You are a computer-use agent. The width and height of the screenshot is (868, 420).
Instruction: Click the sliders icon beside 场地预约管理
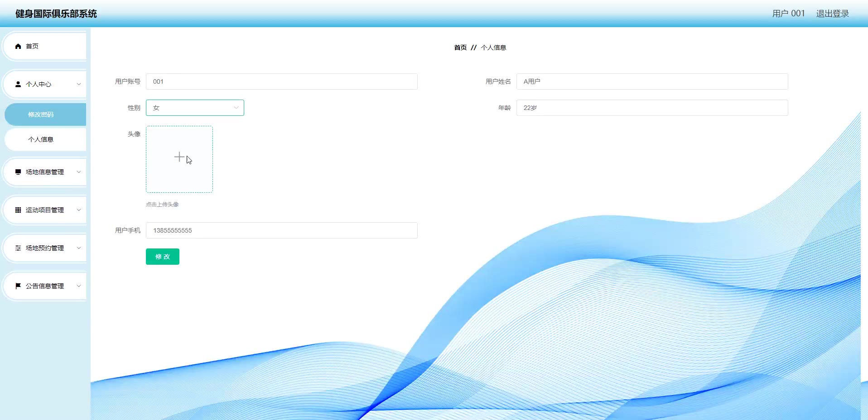coord(18,248)
